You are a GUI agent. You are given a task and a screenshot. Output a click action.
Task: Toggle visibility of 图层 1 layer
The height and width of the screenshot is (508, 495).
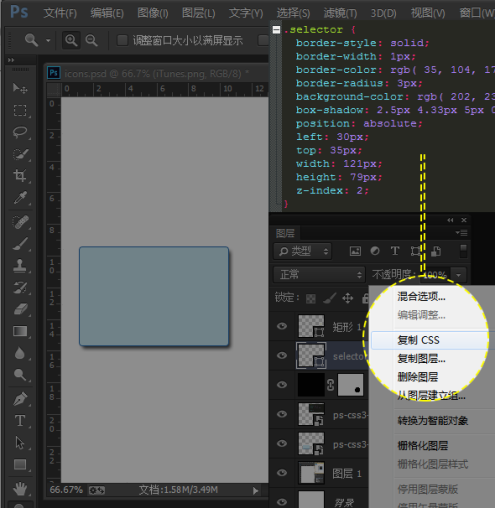point(282,473)
